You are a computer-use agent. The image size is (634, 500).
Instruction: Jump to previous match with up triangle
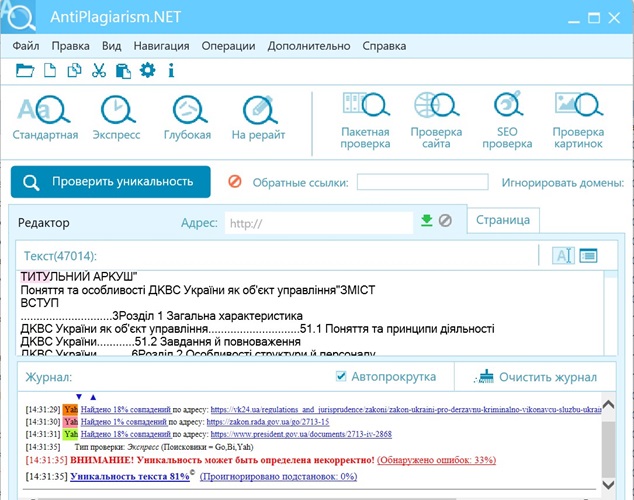pos(93,397)
